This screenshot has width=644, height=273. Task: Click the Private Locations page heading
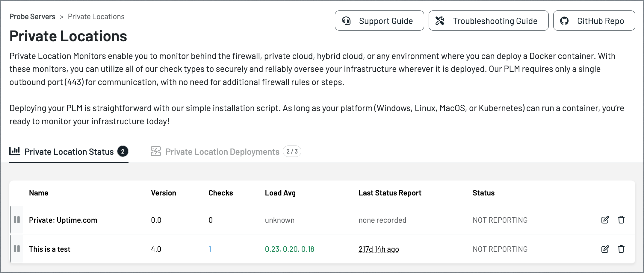[68, 36]
